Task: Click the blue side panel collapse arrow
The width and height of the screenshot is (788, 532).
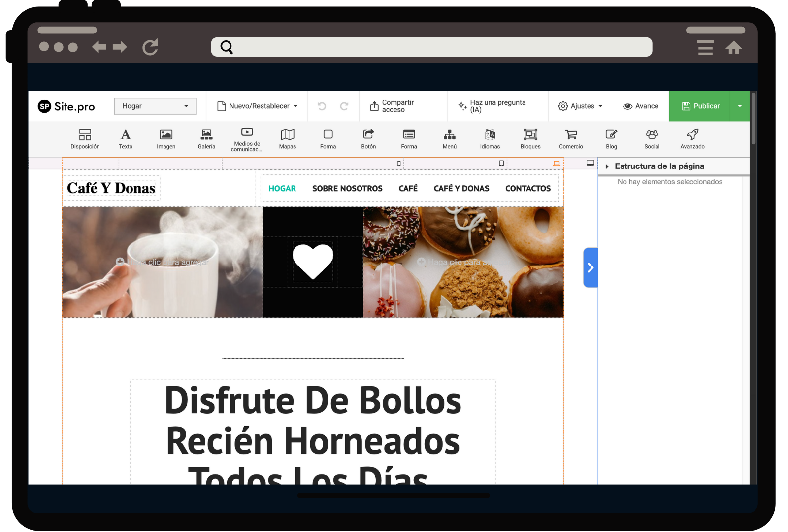Action: [x=590, y=267]
